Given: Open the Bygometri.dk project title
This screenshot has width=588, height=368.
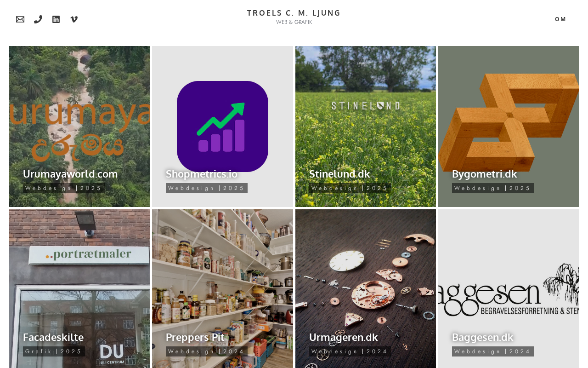Looking at the screenshot, I should (x=484, y=174).
